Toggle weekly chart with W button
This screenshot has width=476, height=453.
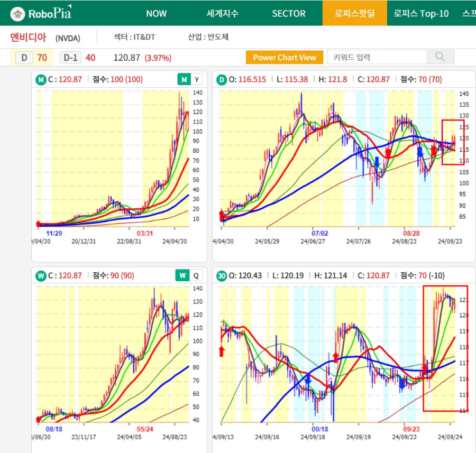[x=182, y=275]
